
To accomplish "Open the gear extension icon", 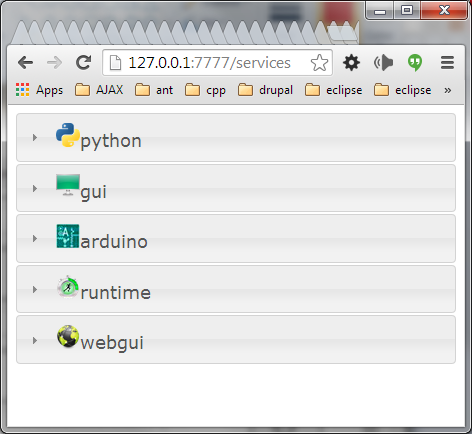I will (x=351, y=63).
